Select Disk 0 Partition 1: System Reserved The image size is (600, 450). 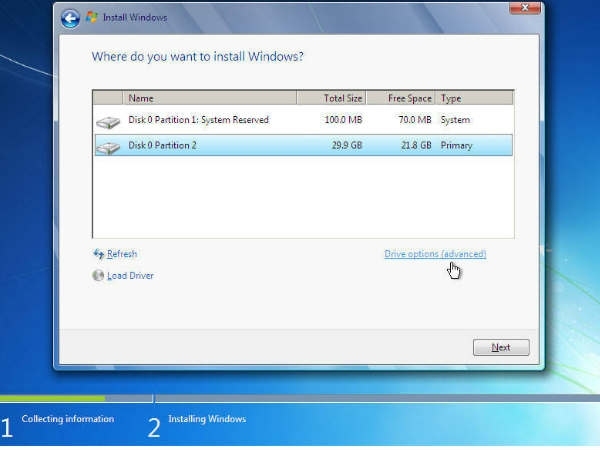[x=303, y=120]
